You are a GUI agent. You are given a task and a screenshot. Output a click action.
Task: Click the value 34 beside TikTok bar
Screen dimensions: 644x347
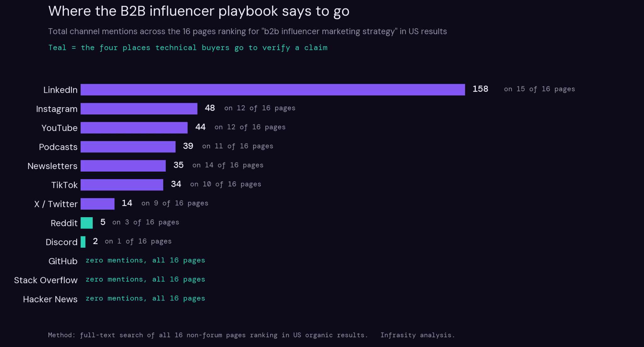click(x=176, y=184)
